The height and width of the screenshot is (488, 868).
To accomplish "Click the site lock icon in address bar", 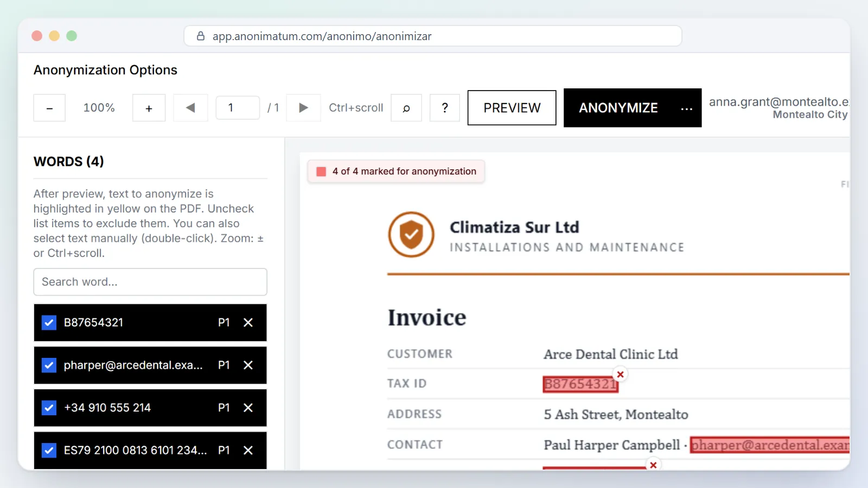I will (201, 36).
